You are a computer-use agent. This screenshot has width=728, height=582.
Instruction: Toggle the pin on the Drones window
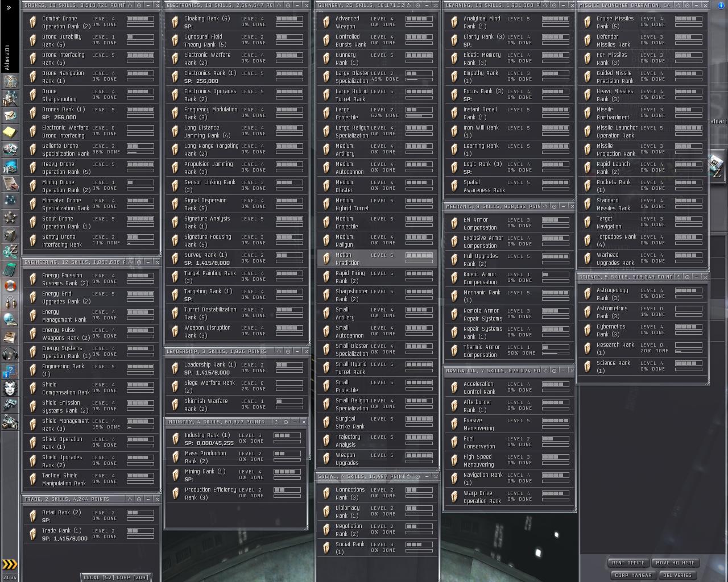(139, 5)
